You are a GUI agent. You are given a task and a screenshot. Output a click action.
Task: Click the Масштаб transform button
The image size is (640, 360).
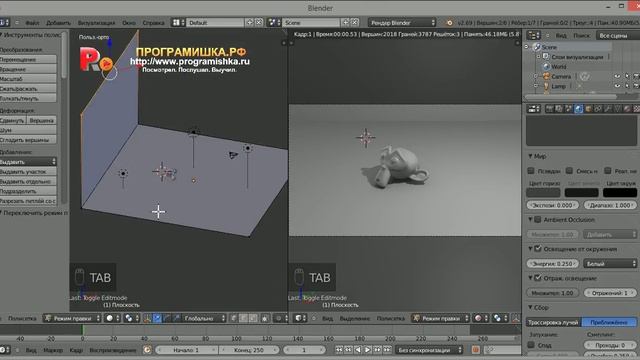point(28,79)
